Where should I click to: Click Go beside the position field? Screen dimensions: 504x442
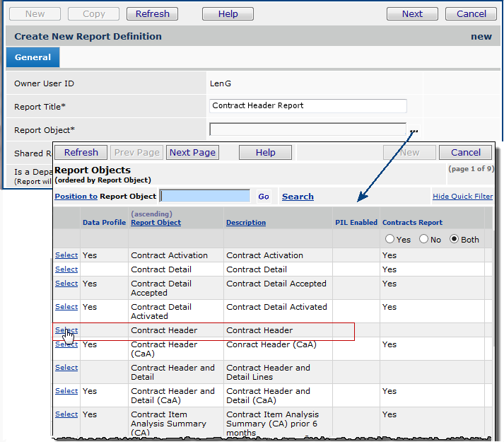point(264,197)
